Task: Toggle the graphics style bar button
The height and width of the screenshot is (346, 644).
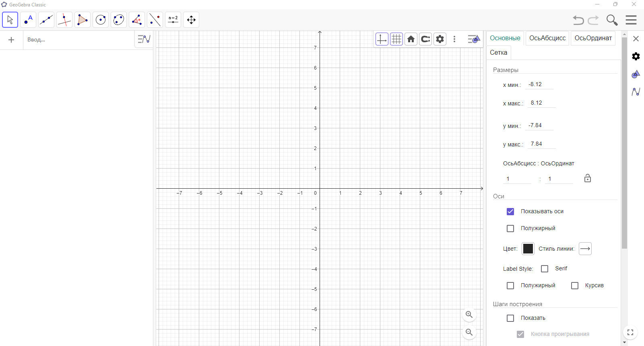Action: [474, 39]
